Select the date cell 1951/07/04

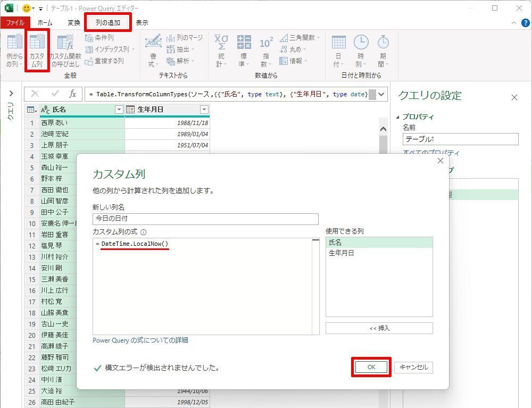point(167,145)
